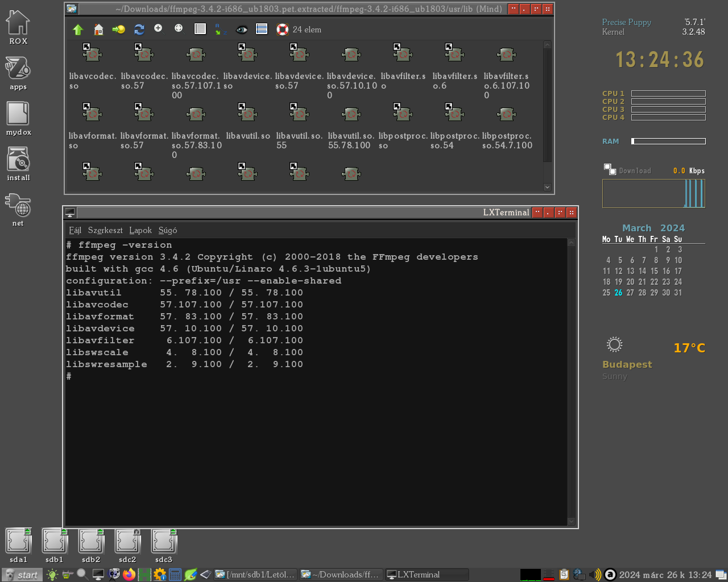Open the settings gear taskbar icon
This screenshot has width=728, height=582.
160,575
